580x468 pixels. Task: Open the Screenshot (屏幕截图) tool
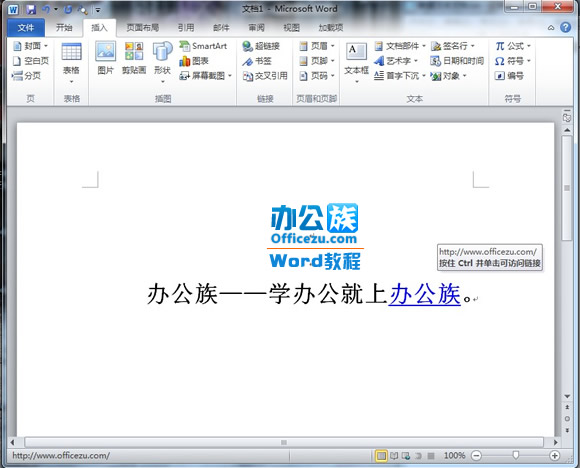tap(205, 75)
